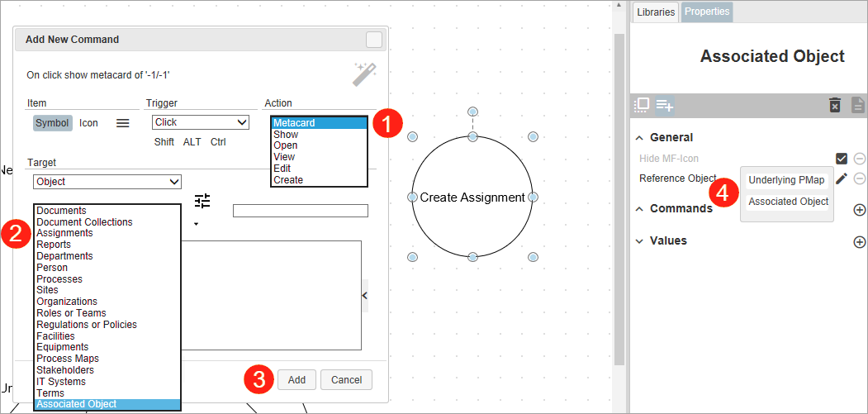
Task: Open the Target Object dropdown
Action: point(107,181)
